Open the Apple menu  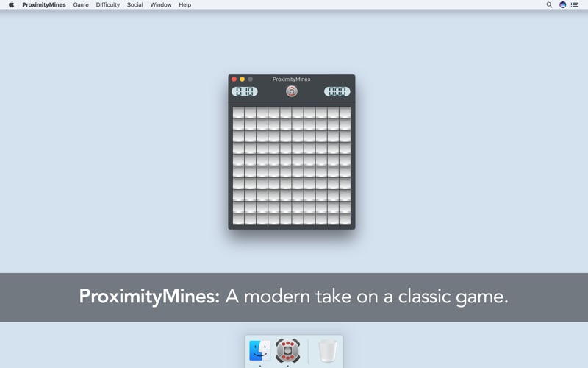click(x=11, y=5)
